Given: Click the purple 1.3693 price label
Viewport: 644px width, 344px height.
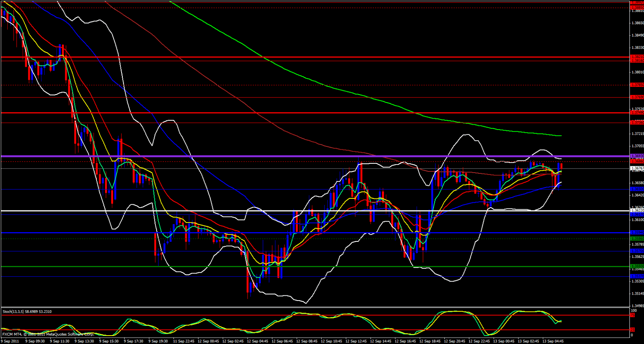Looking at the screenshot, I should (637, 156).
